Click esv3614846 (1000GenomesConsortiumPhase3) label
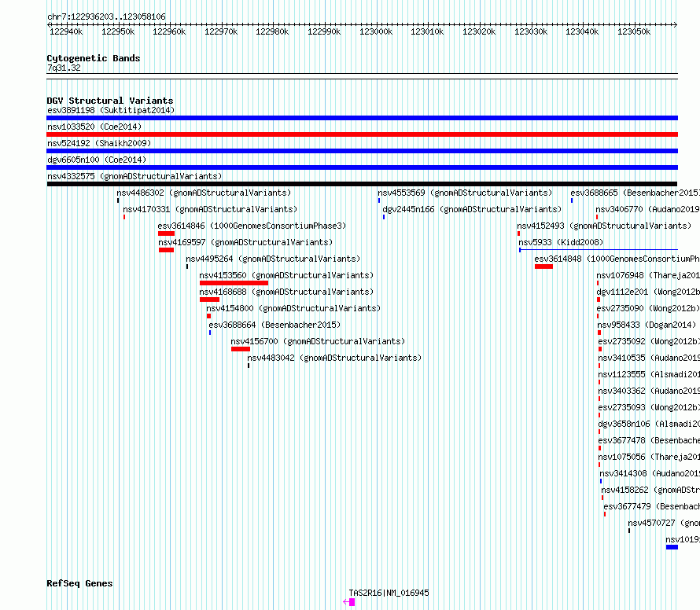This screenshot has width=700, height=610. (x=252, y=226)
